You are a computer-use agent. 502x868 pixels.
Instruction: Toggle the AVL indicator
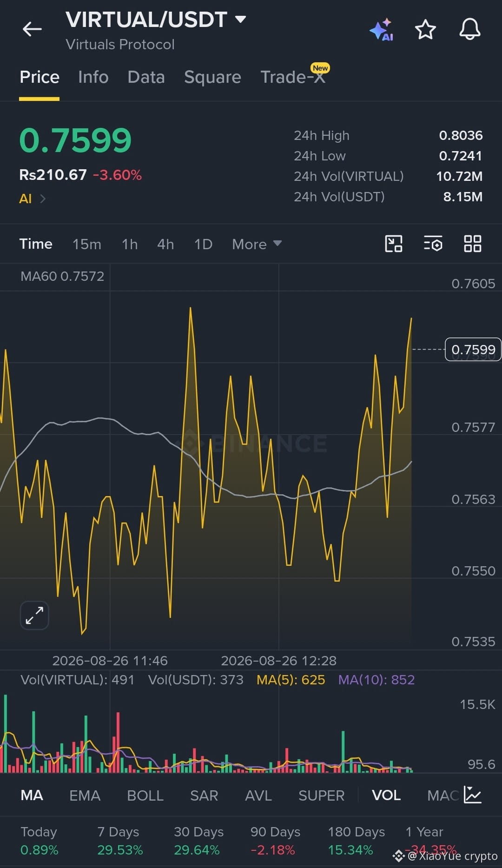point(258,795)
